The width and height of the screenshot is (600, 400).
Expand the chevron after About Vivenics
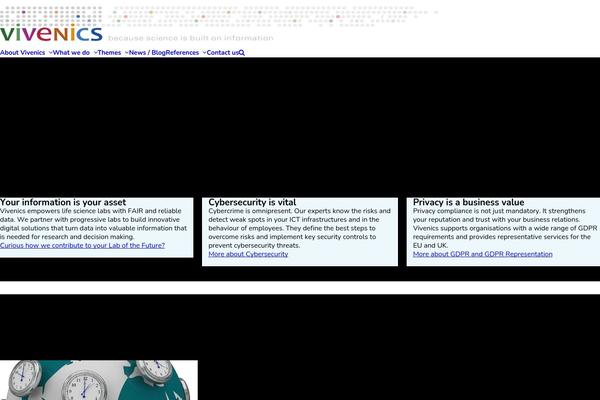tap(49, 53)
